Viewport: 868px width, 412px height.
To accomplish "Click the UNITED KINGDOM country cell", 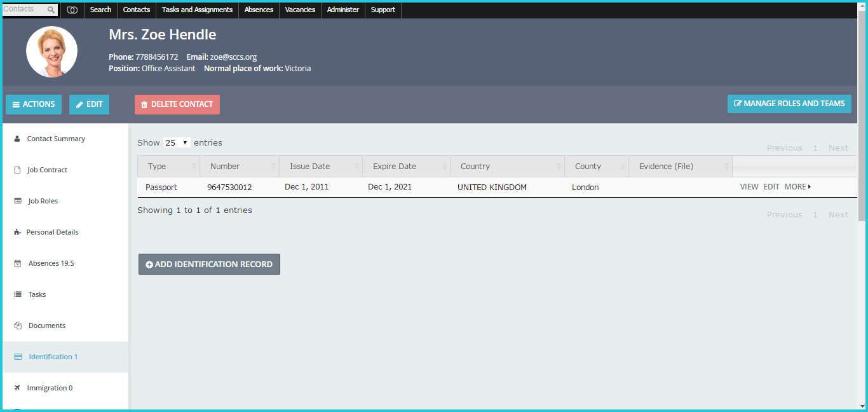I will 492,188.
